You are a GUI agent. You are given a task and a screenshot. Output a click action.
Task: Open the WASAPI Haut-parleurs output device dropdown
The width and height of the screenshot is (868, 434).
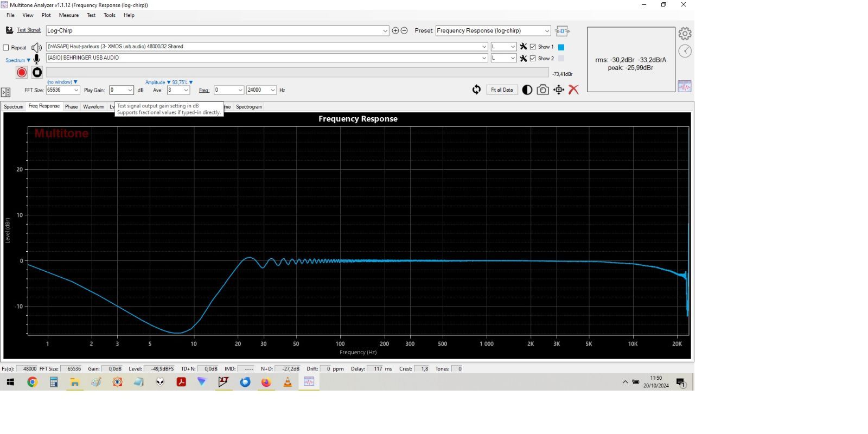point(484,47)
